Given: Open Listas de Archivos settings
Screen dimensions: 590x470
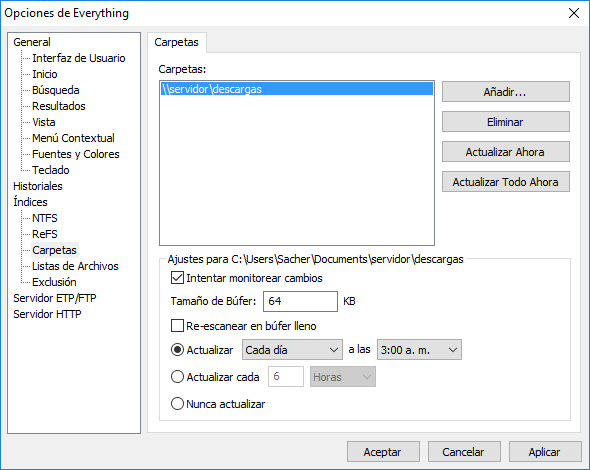Looking at the screenshot, I should [x=75, y=266].
